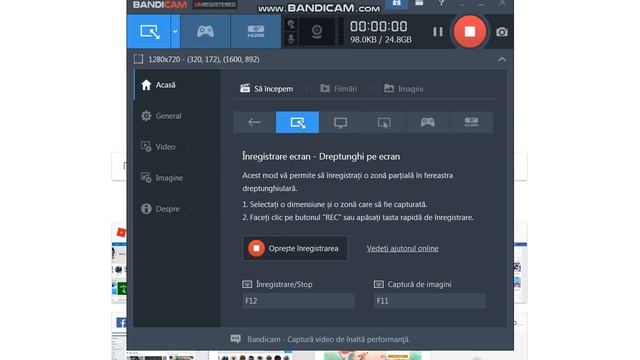Click the speech bubble icon in the footer
The width and height of the screenshot is (640, 360).
pyautogui.click(x=236, y=339)
